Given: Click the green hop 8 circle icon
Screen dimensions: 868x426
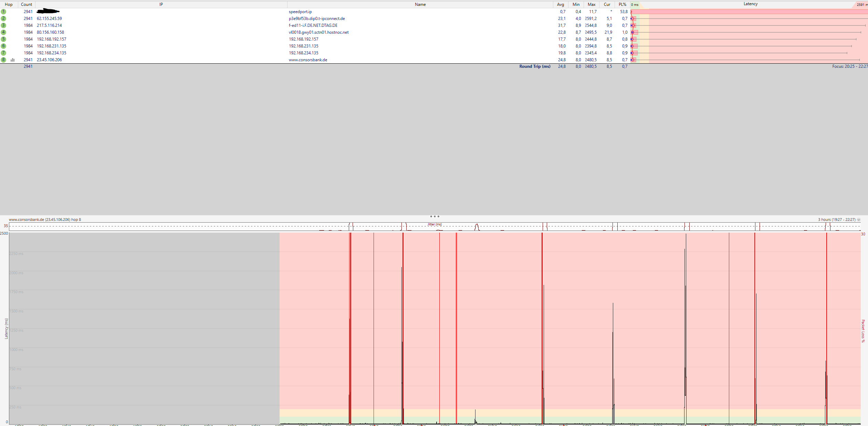Looking at the screenshot, I should 3,60.
